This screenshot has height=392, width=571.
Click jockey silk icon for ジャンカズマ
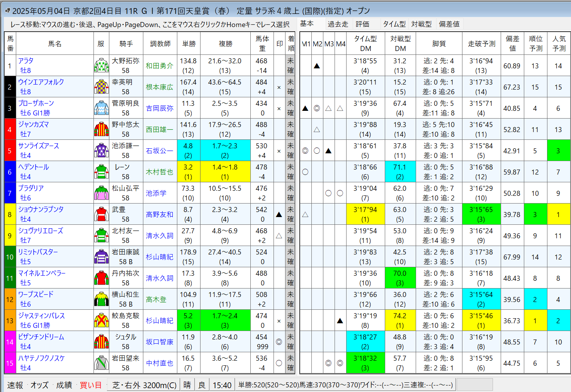[101, 129]
